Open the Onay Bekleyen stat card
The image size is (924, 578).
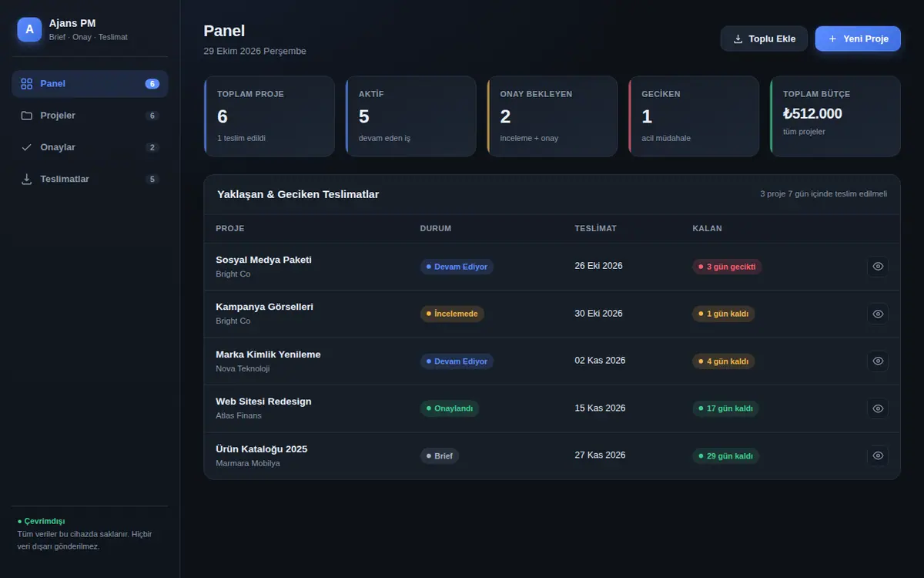pyautogui.click(x=552, y=116)
